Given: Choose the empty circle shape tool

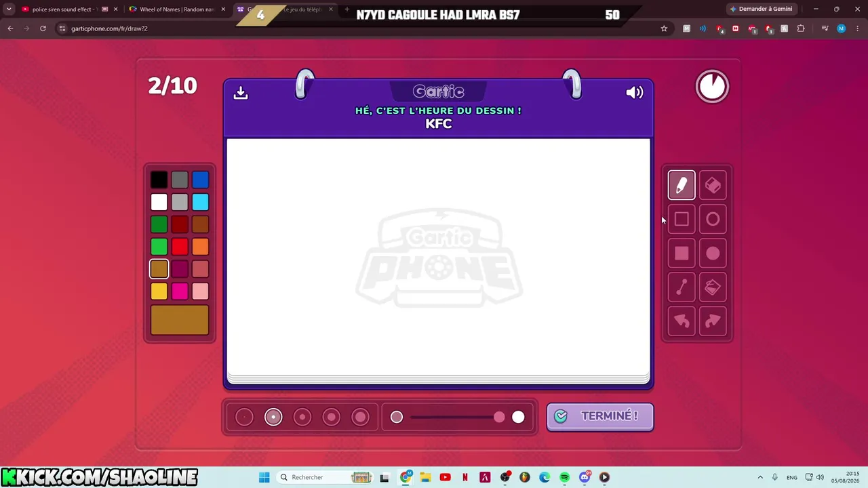Looking at the screenshot, I should coord(713,219).
